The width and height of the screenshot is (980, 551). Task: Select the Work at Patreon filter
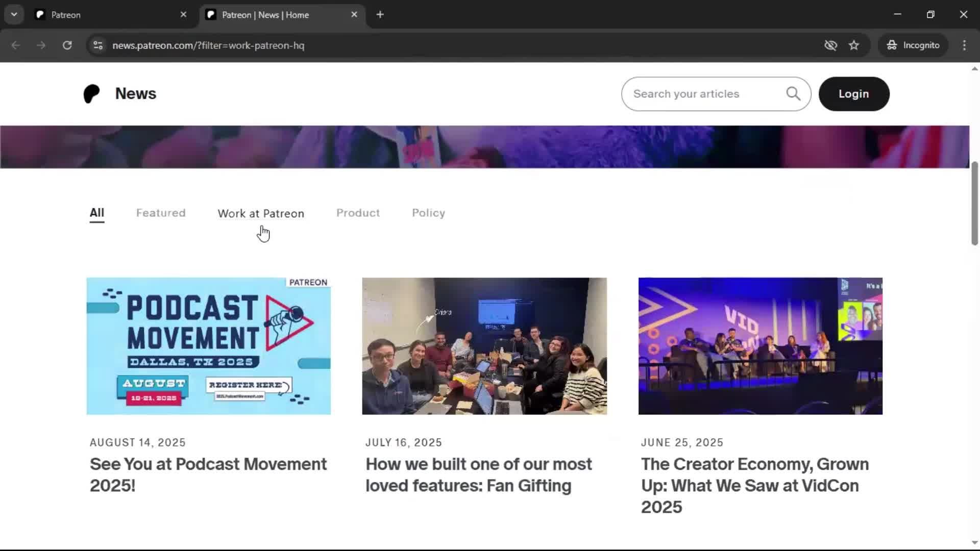coord(261,213)
